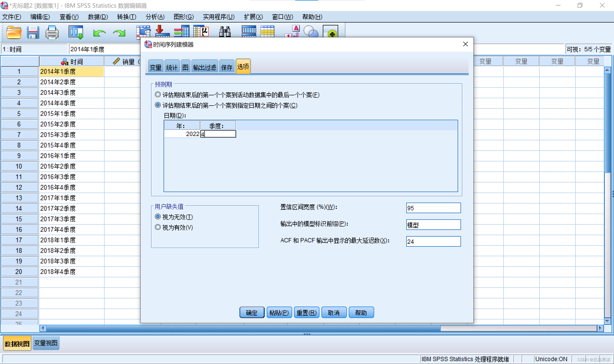
Task: Click the Save file floppy icon
Action: 33,32
